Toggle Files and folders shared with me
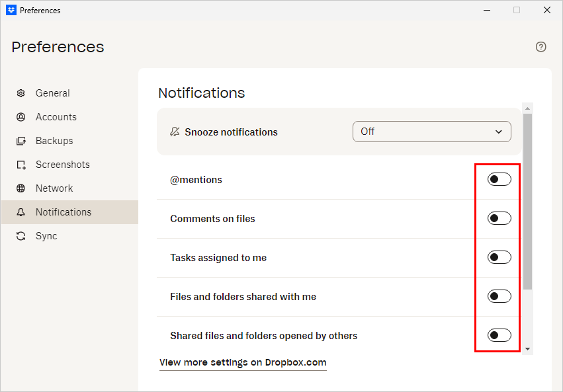 pyautogui.click(x=499, y=296)
